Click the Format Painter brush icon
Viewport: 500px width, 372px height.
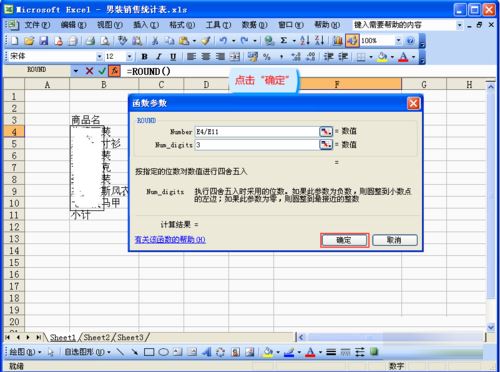pyautogui.click(x=206, y=41)
